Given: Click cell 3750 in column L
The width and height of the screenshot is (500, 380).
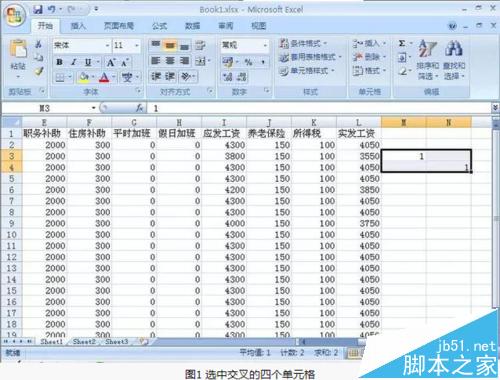Looking at the screenshot, I should click(x=359, y=223).
